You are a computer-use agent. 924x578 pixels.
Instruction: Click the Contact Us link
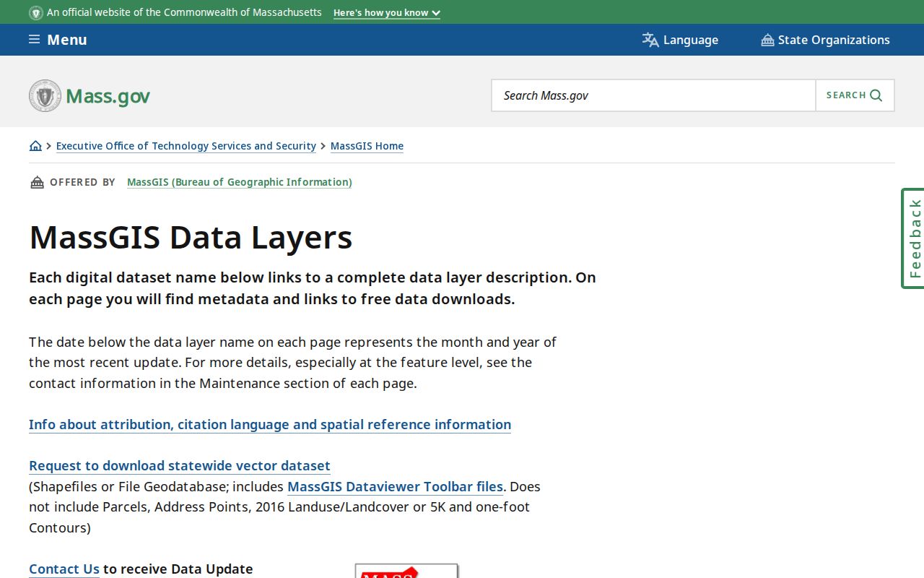[64, 569]
